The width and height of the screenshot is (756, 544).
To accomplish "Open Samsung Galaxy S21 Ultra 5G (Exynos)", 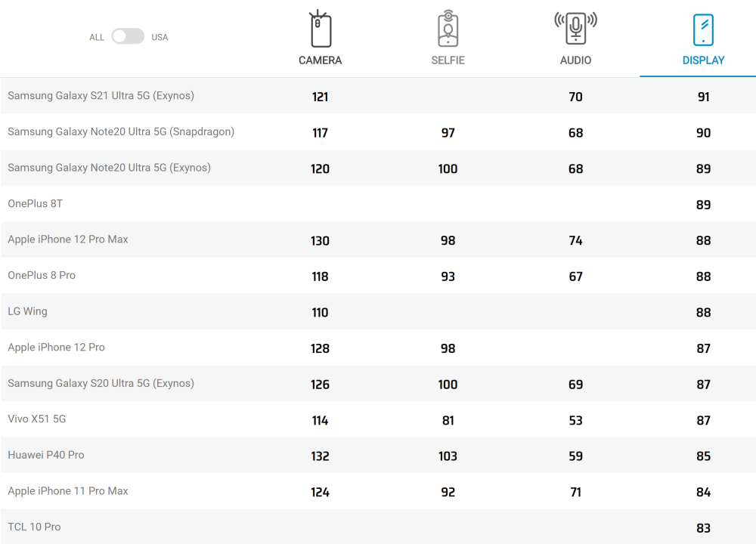I will (101, 95).
